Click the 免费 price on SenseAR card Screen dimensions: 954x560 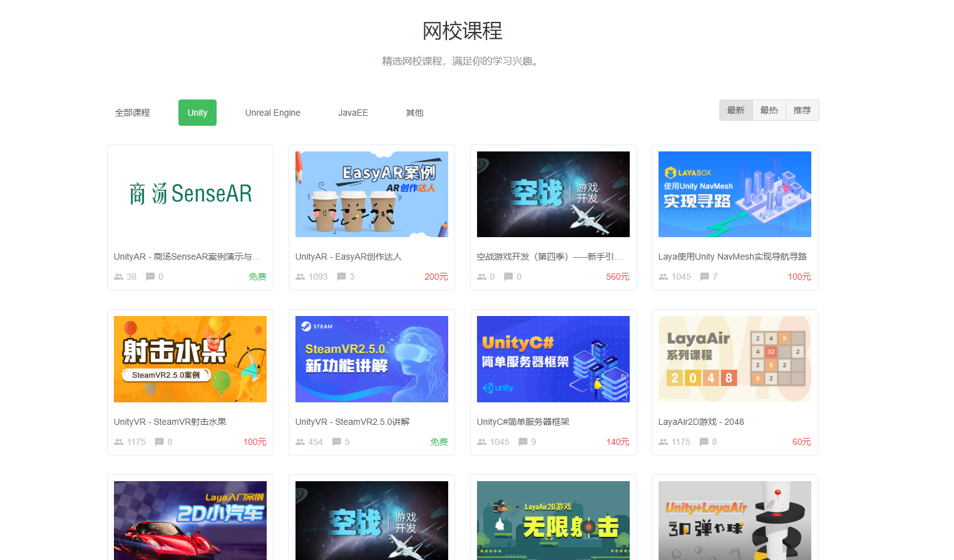(x=257, y=277)
